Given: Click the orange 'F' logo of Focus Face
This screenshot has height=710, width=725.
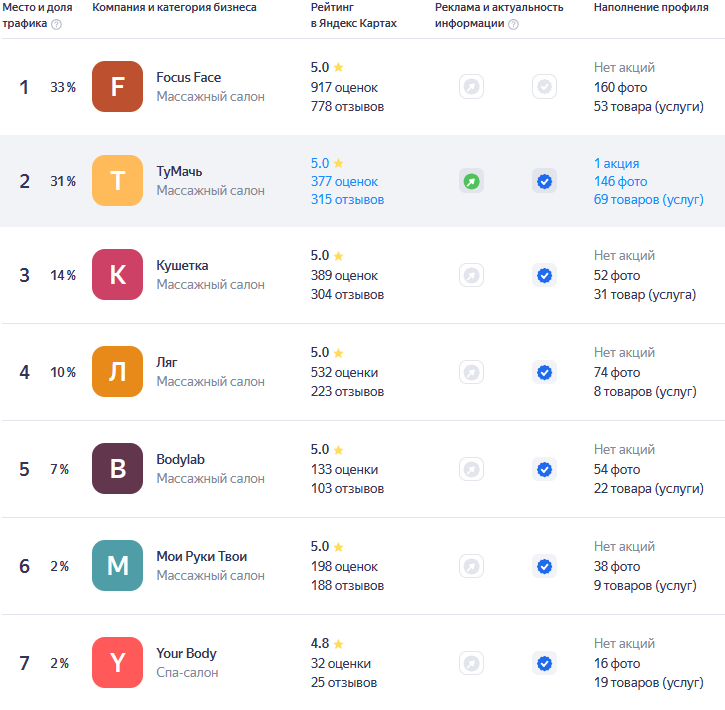Looking at the screenshot, I should pos(117,87).
